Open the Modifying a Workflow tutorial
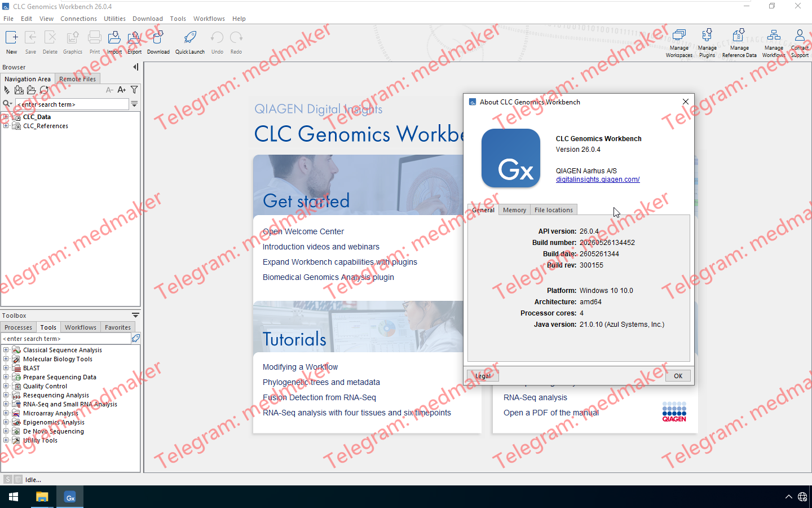The image size is (812, 508). point(300,367)
